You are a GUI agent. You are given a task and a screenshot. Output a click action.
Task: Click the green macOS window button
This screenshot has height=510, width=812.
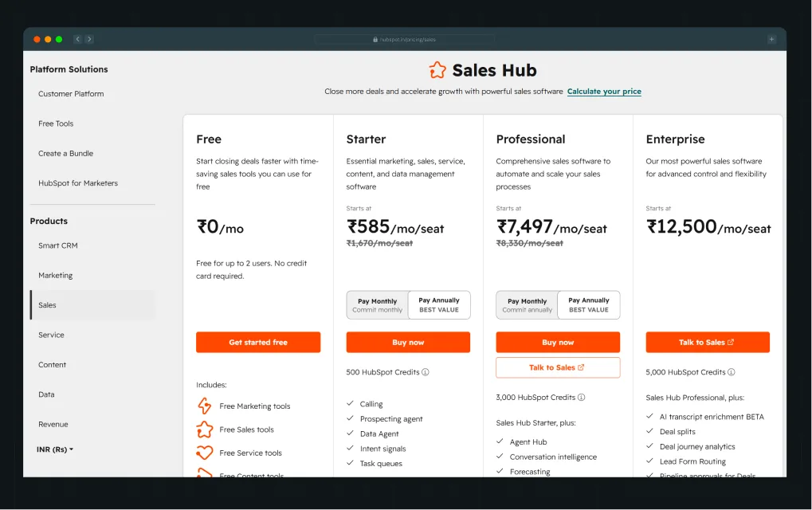[x=59, y=39]
